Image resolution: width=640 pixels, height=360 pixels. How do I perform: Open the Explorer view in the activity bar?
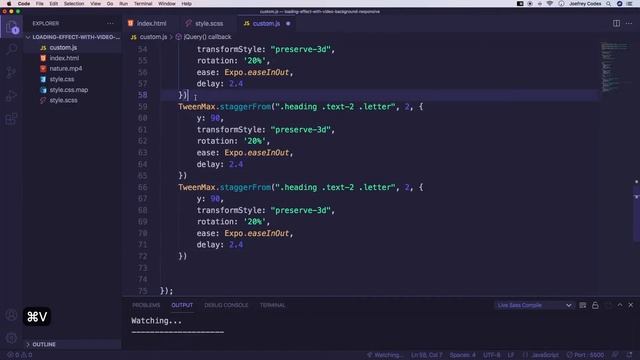(x=11, y=28)
